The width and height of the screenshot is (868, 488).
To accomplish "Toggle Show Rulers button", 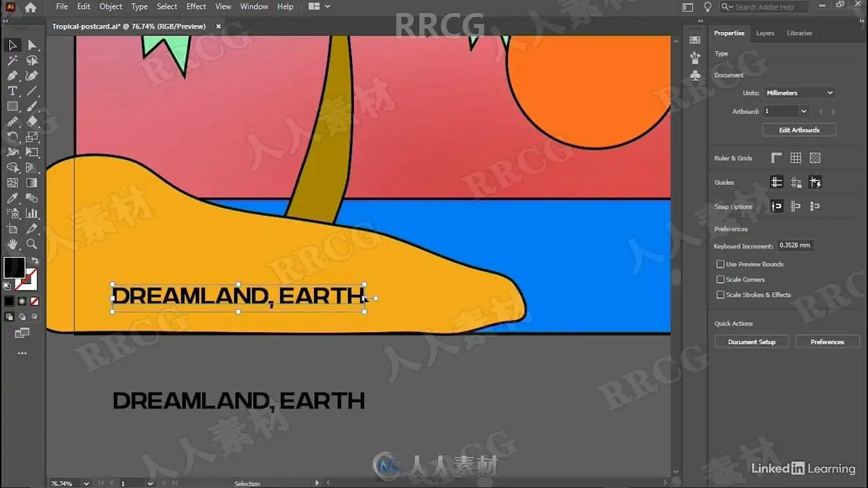I will click(x=776, y=158).
